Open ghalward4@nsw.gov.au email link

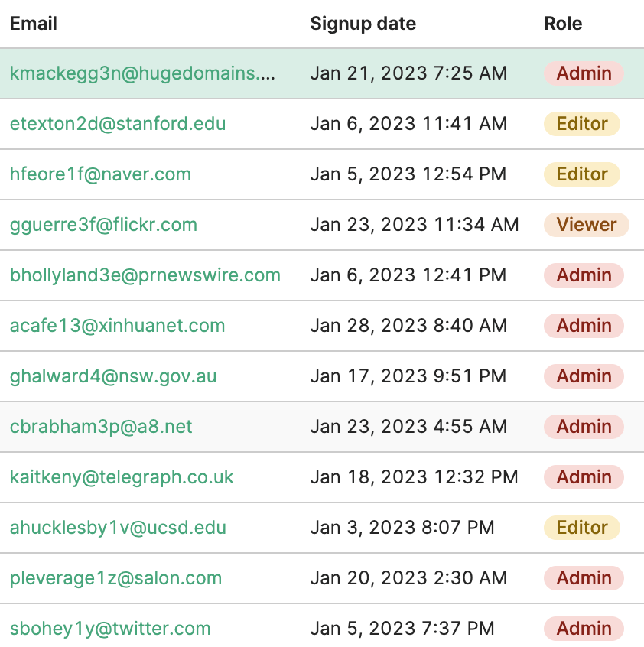click(113, 376)
